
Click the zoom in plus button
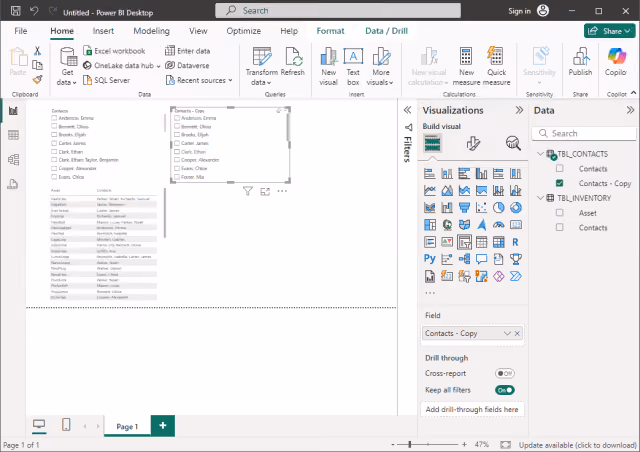464,444
